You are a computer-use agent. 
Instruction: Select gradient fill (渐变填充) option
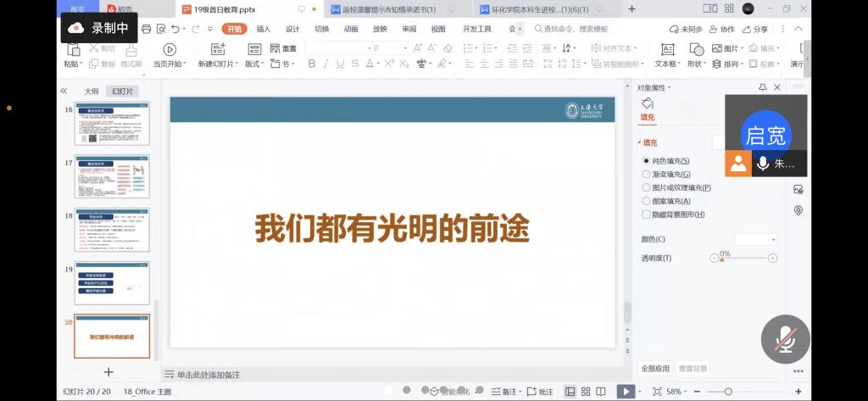click(646, 174)
